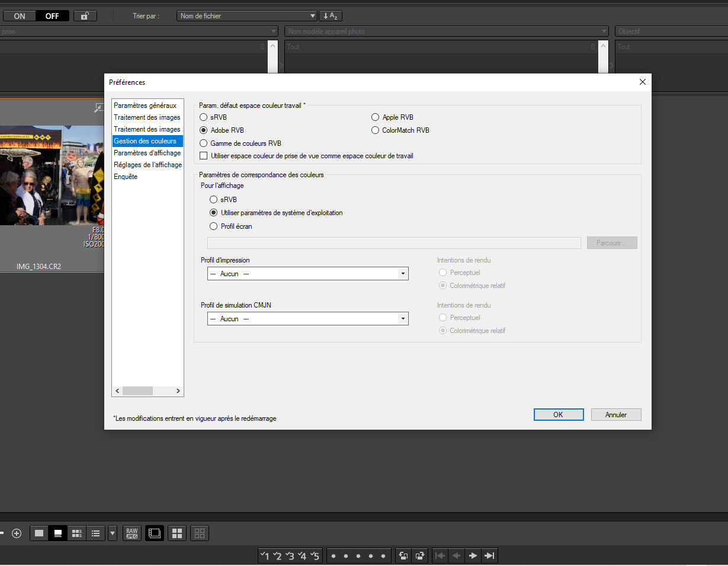
Task: Click the plus zoom-in thumbnail icon
Action: (x=17, y=533)
